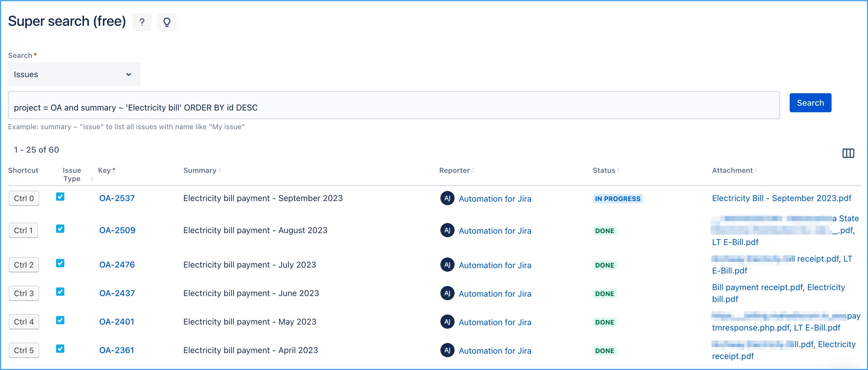Open issue OA-2361

[117, 350]
